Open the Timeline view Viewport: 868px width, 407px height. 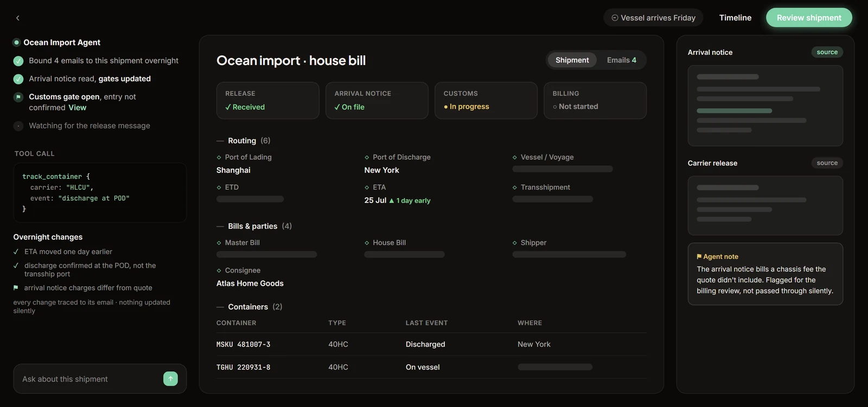pos(735,18)
